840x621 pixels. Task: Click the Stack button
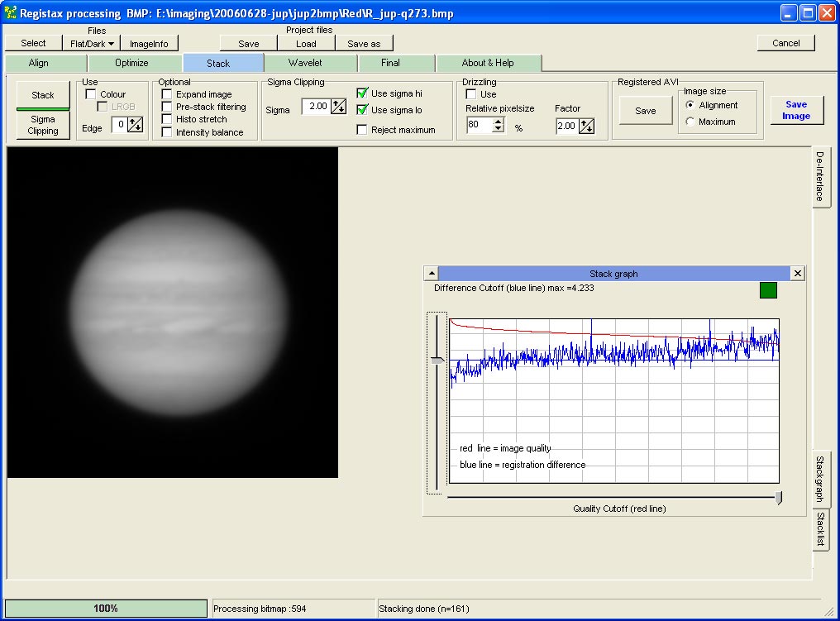[43, 95]
